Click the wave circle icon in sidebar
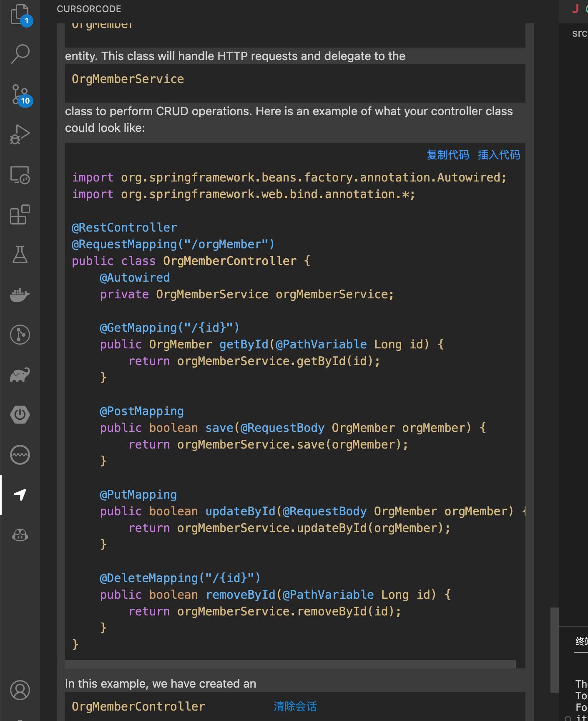This screenshot has height=721, width=588. click(20, 455)
